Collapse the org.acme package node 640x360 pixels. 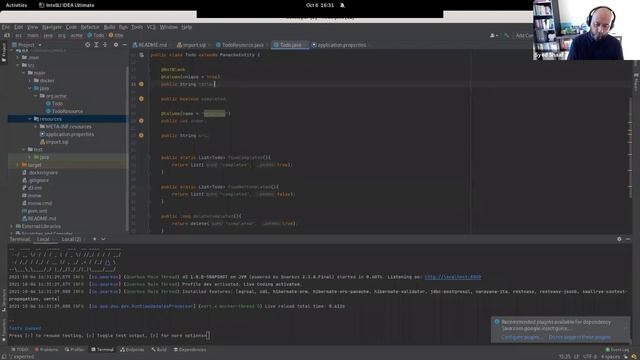(36, 96)
